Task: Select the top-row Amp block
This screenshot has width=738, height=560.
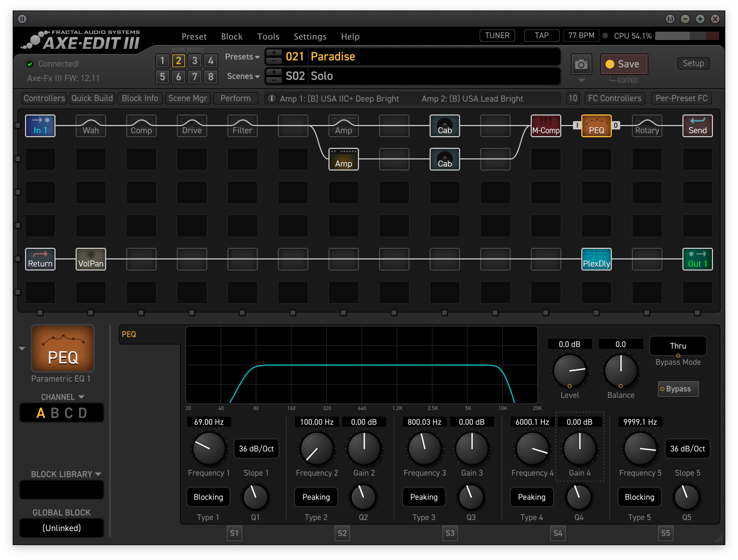Action: point(343,126)
